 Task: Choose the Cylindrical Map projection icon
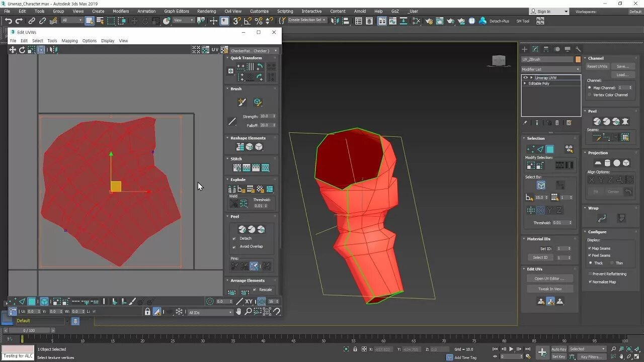click(x=607, y=163)
